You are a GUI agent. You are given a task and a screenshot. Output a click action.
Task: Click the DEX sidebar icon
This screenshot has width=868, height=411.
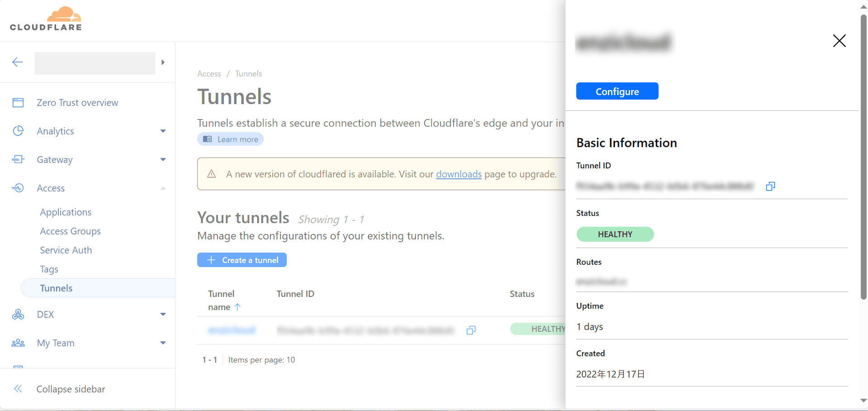(x=18, y=315)
